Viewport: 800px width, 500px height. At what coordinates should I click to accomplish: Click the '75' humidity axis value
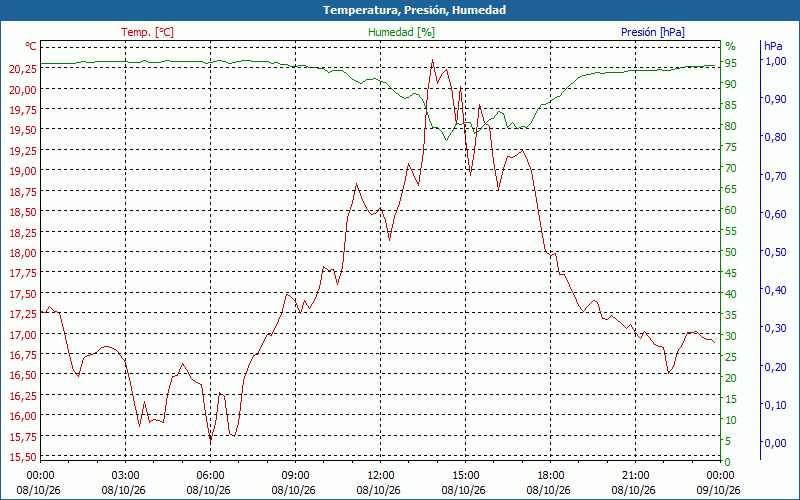731,147
